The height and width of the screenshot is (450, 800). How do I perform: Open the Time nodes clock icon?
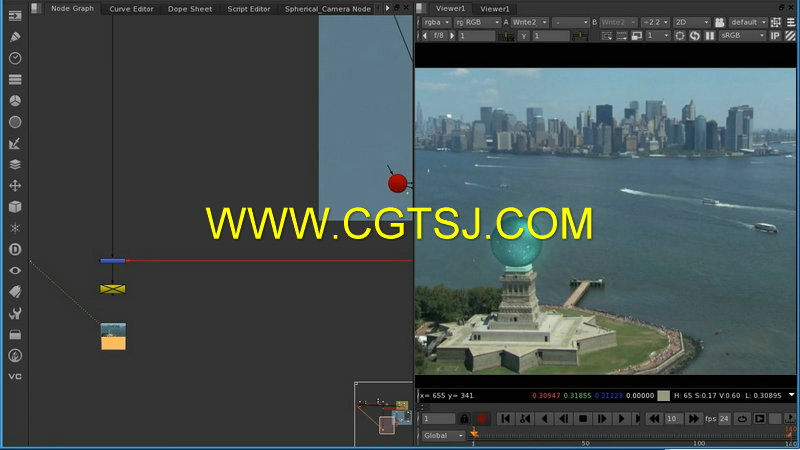[15, 58]
